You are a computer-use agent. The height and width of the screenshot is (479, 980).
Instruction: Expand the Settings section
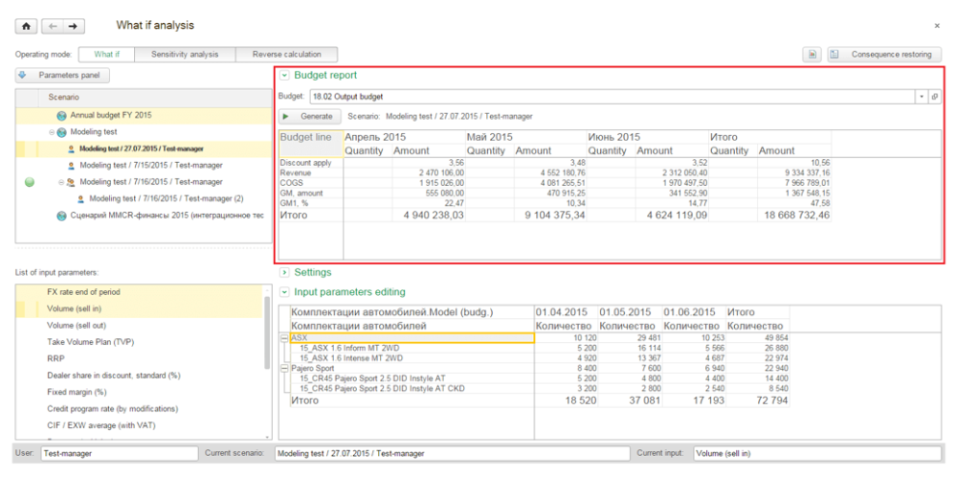coord(284,273)
